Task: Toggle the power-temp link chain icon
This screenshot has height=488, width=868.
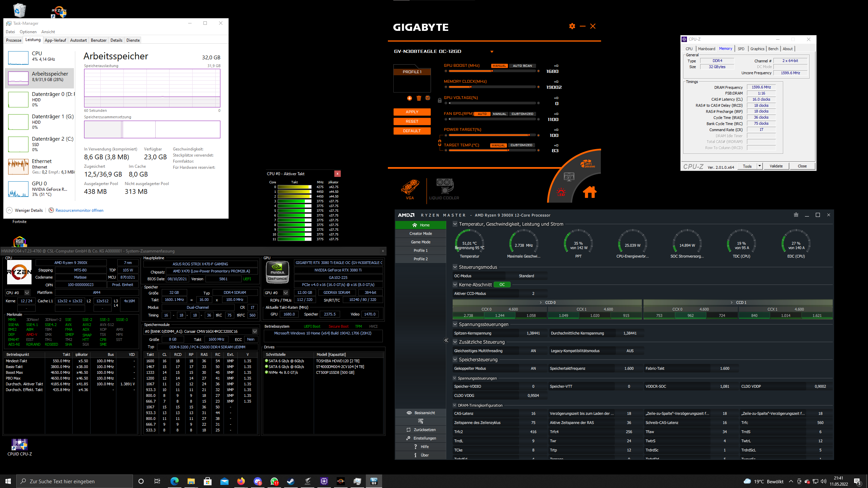Action: pos(440,143)
